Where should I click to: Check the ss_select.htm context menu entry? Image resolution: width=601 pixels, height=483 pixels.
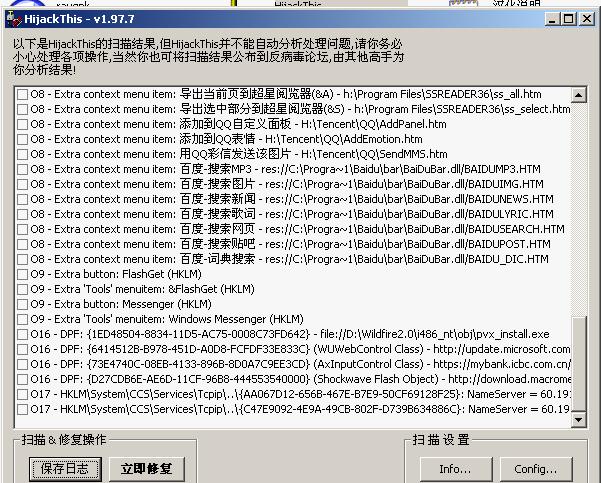click(x=22, y=110)
